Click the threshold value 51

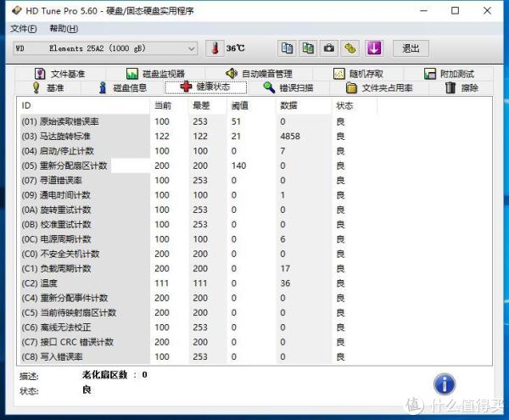[x=236, y=121]
